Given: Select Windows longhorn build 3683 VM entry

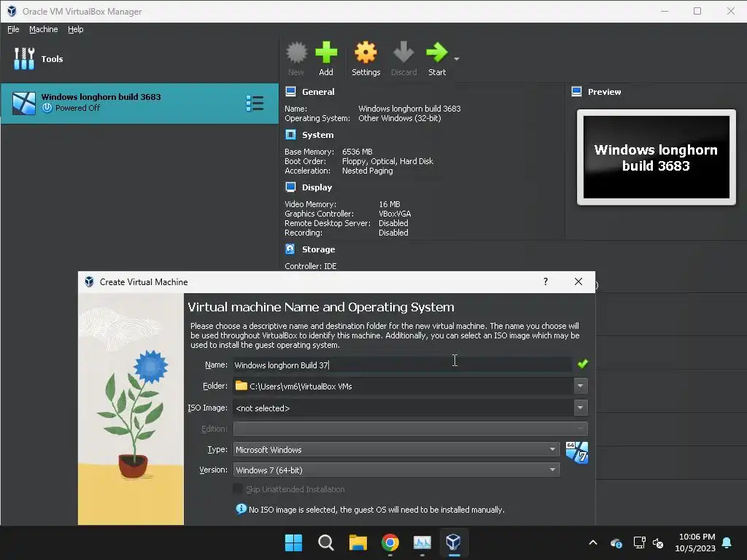Looking at the screenshot, I should (x=139, y=104).
